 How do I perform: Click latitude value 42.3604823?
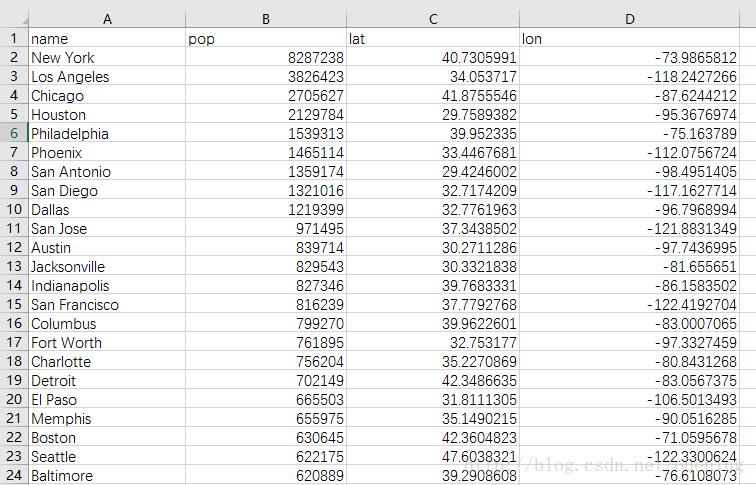[433, 437]
